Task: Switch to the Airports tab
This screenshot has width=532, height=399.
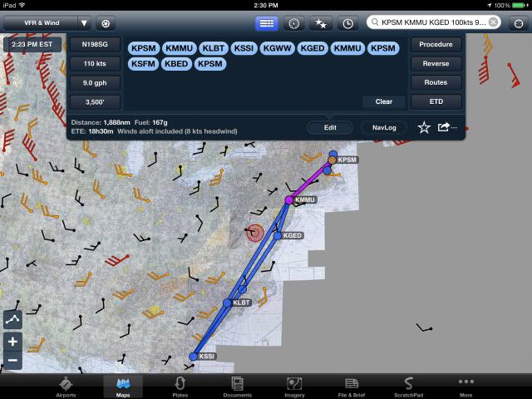Action: (x=66, y=387)
